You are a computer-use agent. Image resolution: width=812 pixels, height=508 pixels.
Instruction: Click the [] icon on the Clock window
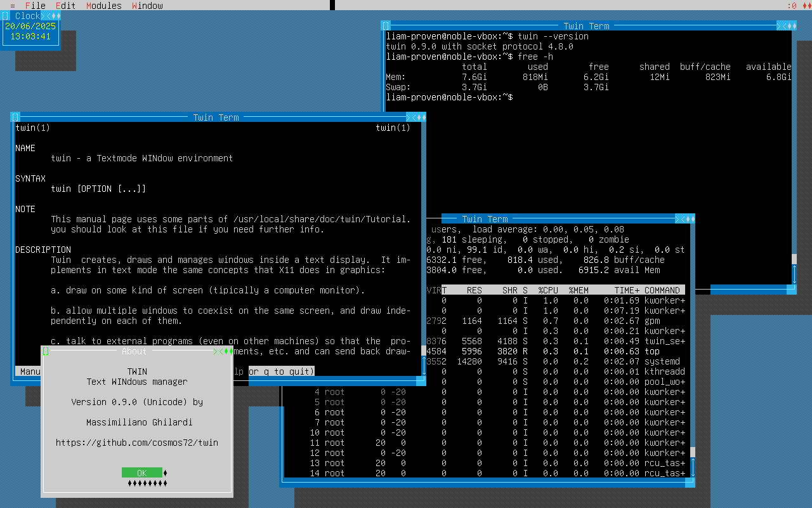pyautogui.click(x=5, y=16)
